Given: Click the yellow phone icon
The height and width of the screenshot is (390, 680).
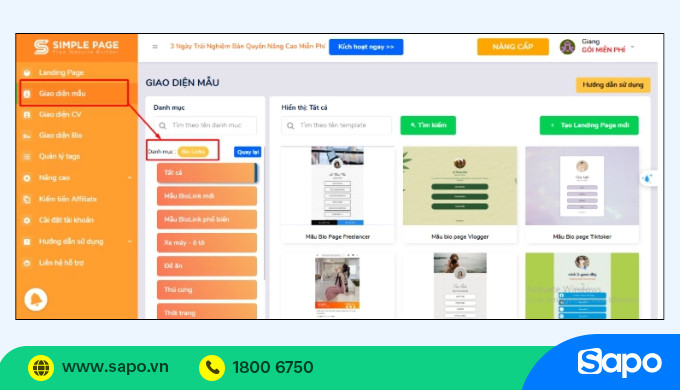Looking at the screenshot, I should point(212,367).
